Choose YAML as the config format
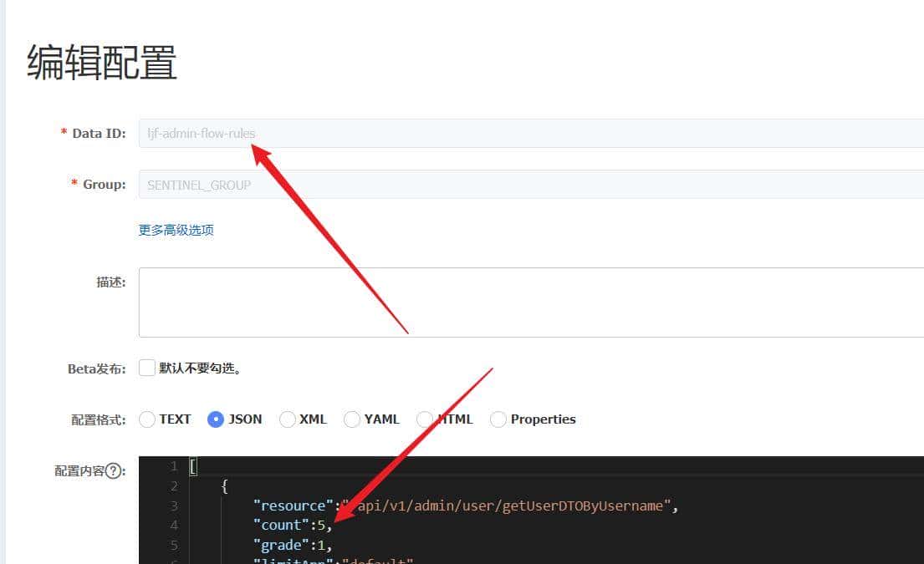 coord(352,419)
